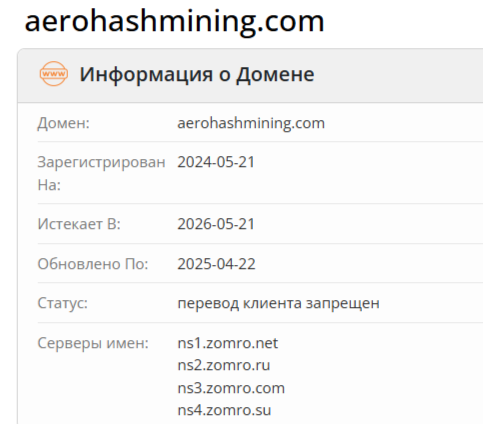Click the Серверы имен label
Image resolution: width=483 pixels, height=424 pixels.
[93, 343]
